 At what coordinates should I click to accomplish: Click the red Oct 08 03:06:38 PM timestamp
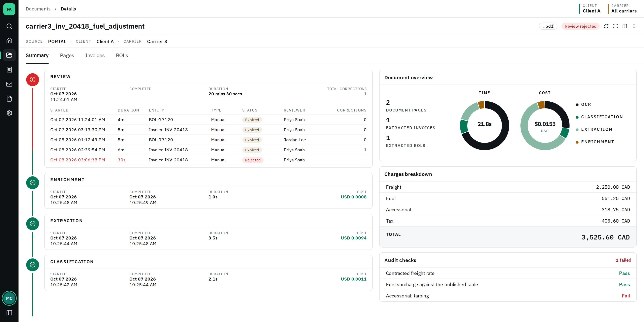point(77,160)
